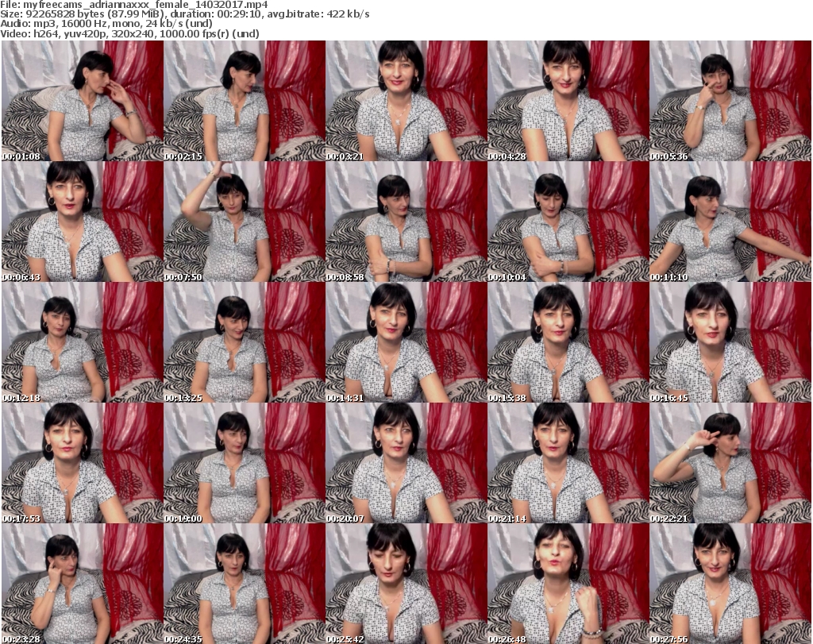This screenshot has height=644, width=813.
Task: Click the thumbnail at 00:25:42
Action: click(x=406, y=584)
